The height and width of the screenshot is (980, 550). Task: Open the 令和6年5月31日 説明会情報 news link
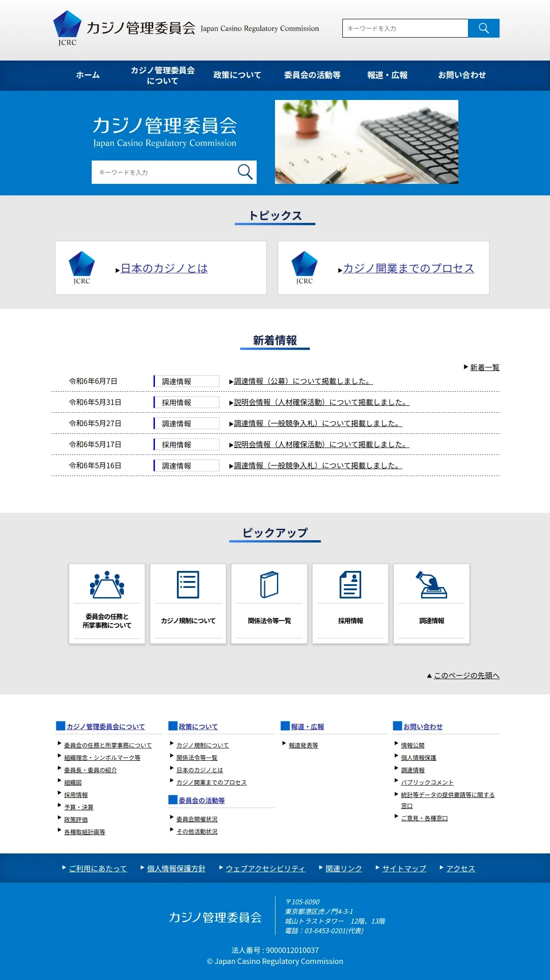click(x=322, y=402)
